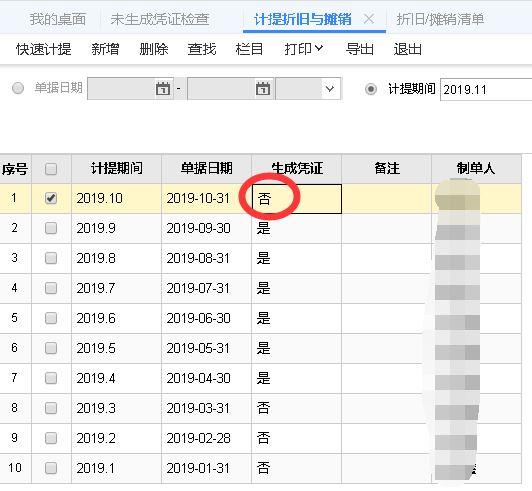The image size is (532, 491).
Task: Check the 2019.2 row checkbox
Action: (x=51, y=438)
